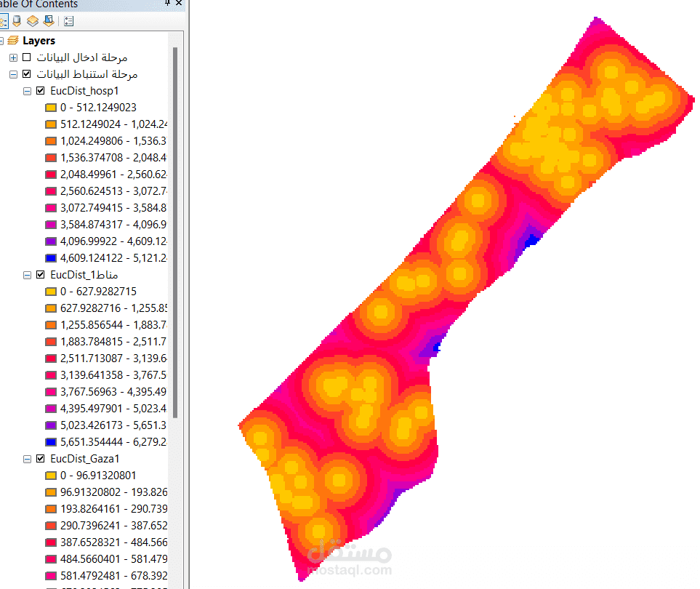This screenshot has height=589, width=700.
Task: Click the swatch for 1,883.784815 class
Action: pos(51,342)
